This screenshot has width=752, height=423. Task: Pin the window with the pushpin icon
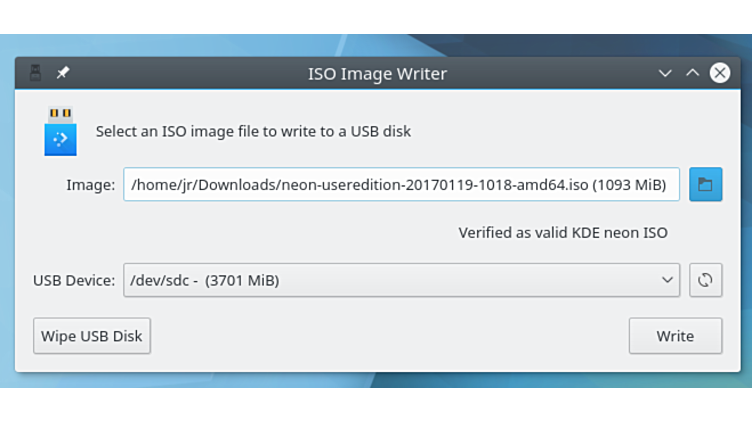(63, 73)
